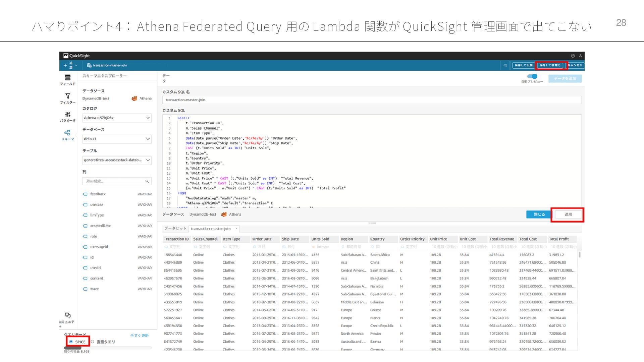644x362 pixels.
Task: Click the help icon in QuickSight header
Action: click(573, 56)
